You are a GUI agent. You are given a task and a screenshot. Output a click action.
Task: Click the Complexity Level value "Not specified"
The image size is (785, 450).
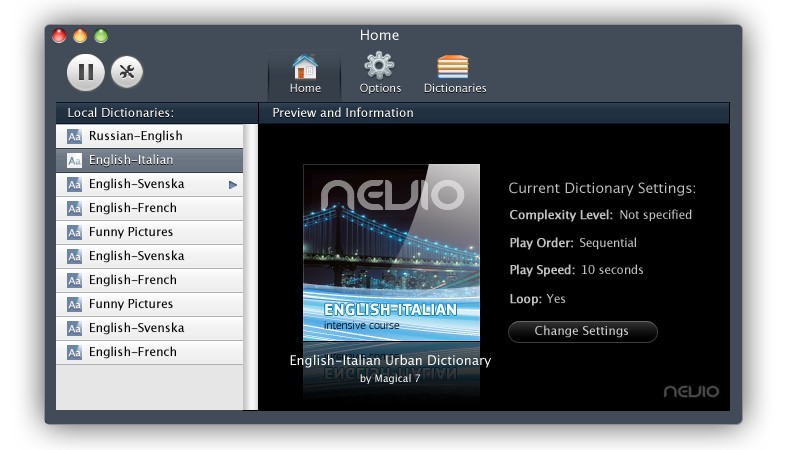[x=655, y=215]
